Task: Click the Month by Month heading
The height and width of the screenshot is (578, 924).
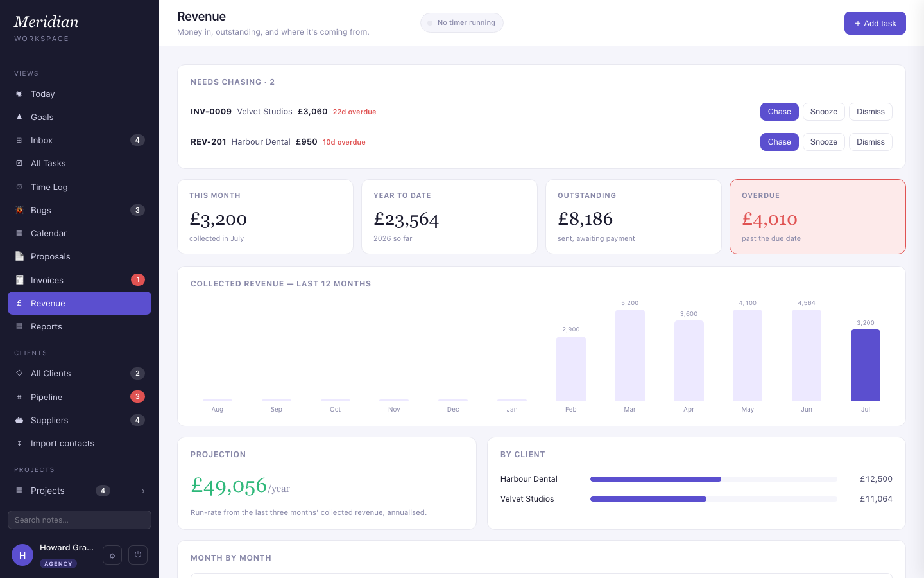Action: pyautogui.click(x=231, y=558)
